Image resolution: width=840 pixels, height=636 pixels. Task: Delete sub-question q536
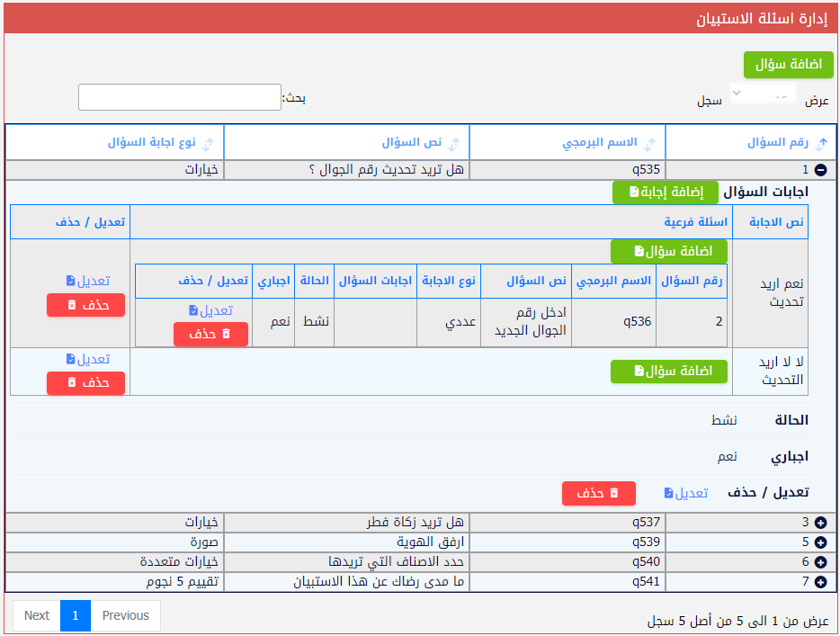tap(210, 334)
